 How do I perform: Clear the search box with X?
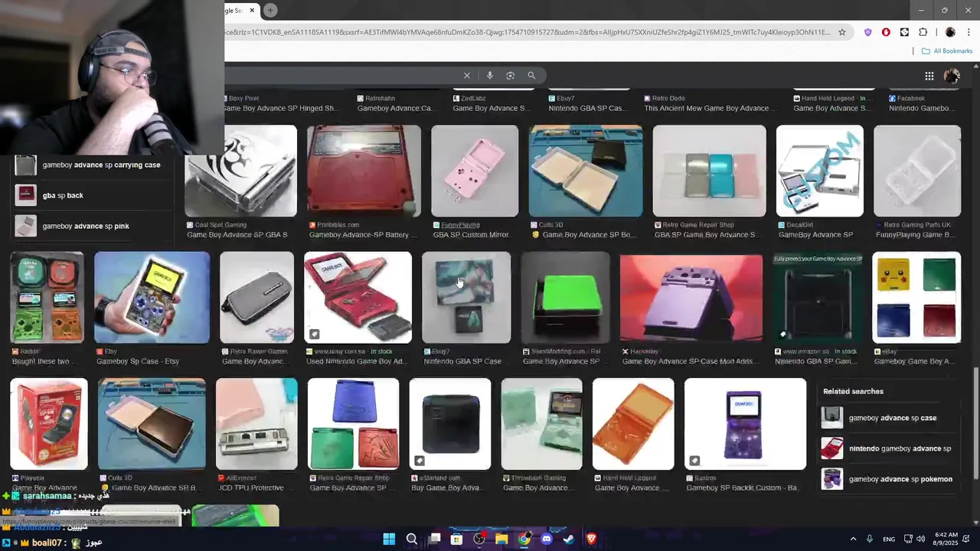(x=466, y=75)
